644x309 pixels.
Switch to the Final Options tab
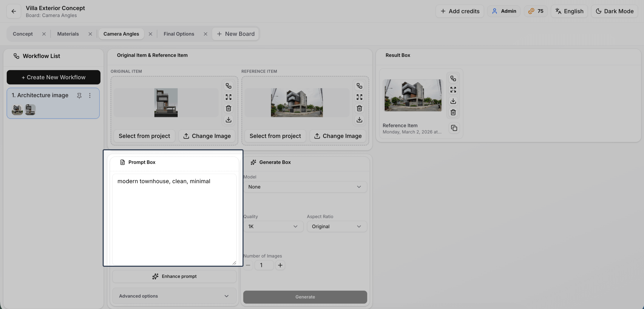click(x=179, y=34)
